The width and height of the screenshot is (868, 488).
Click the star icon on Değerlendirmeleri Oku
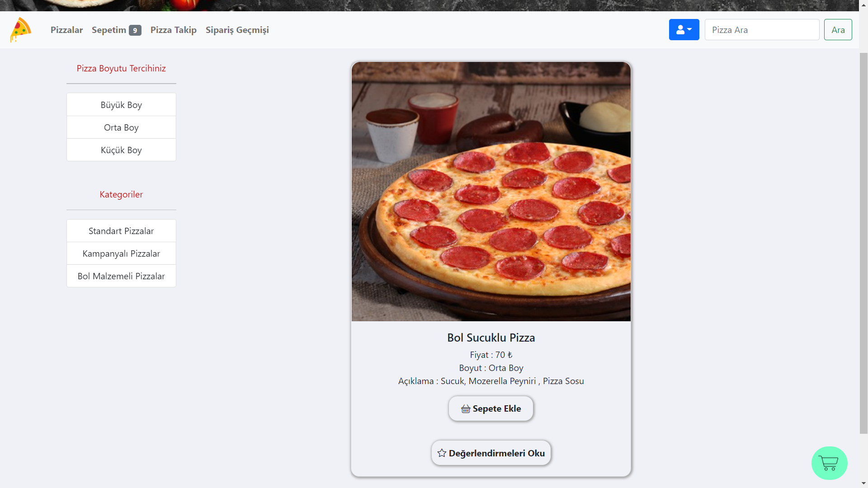pyautogui.click(x=442, y=453)
